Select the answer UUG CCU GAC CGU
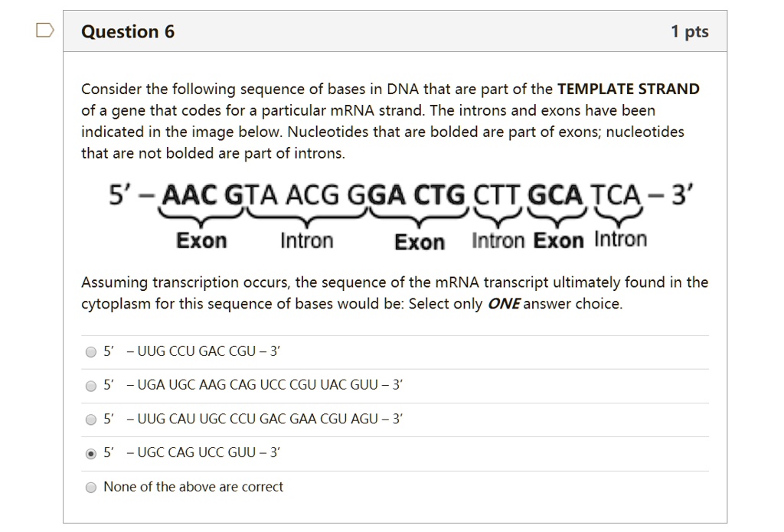The height and width of the screenshot is (532, 784). pyautogui.click(x=90, y=351)
